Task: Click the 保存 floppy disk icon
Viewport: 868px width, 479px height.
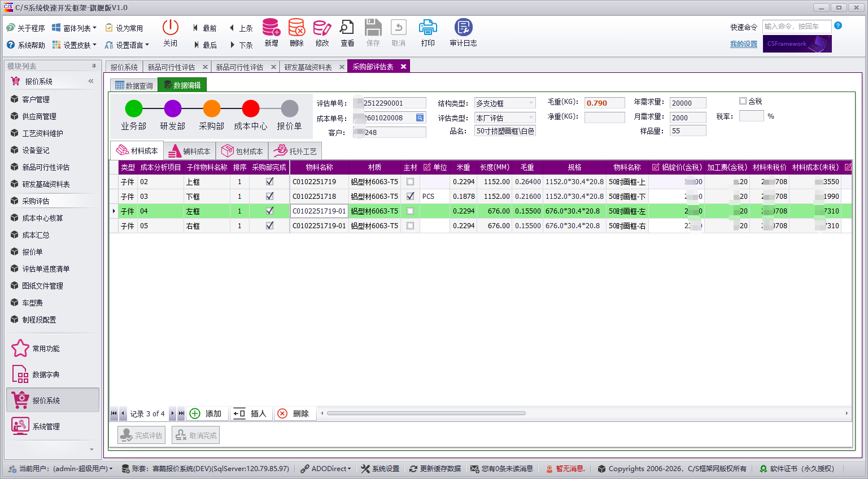Action: click(x=373, y=27)
